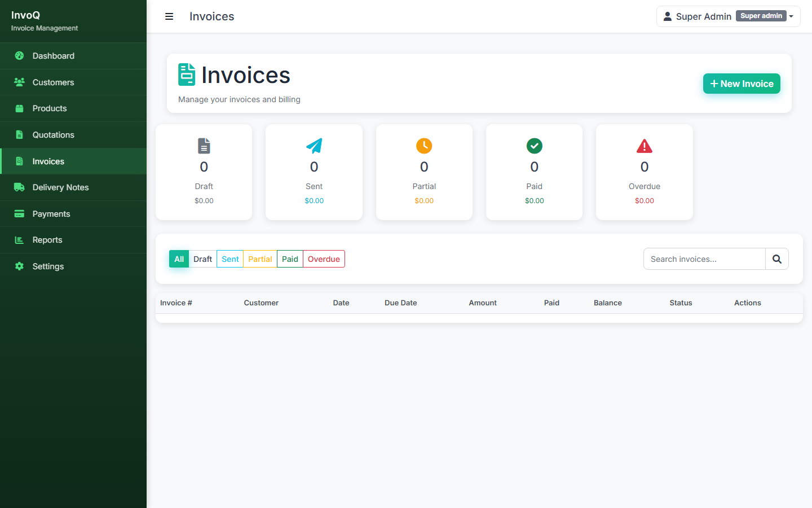812x508 pixels.
Task: Open Products page from sidebar
Action: pyautogui.click(x=73, y=108)
